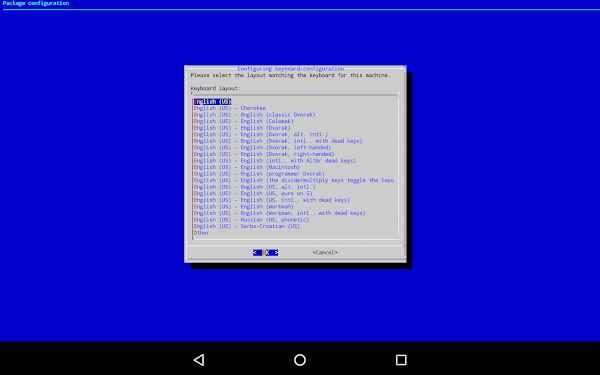
Task: Choose English (US) - English (Colemak)
Action: click(x=244, y=121)
